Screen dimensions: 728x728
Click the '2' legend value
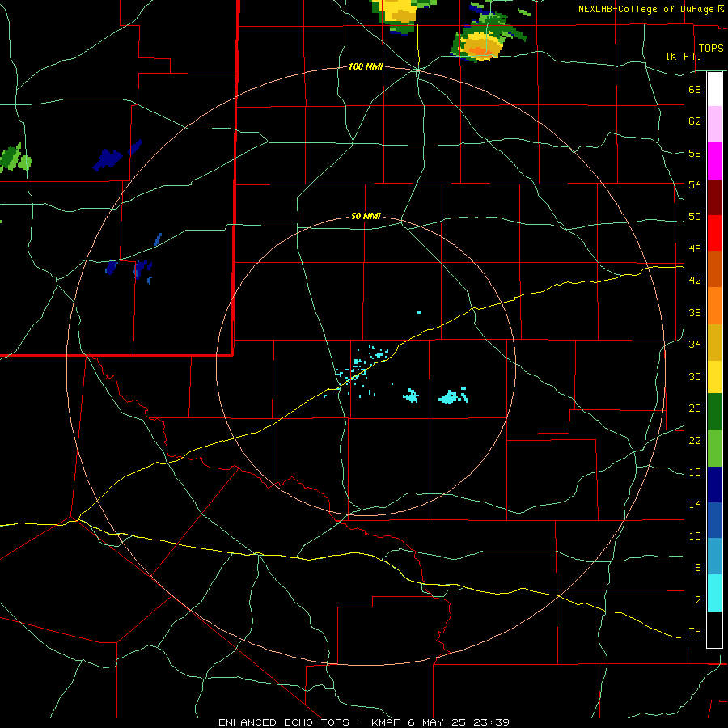pyautogui.click(x=698, y=599)
